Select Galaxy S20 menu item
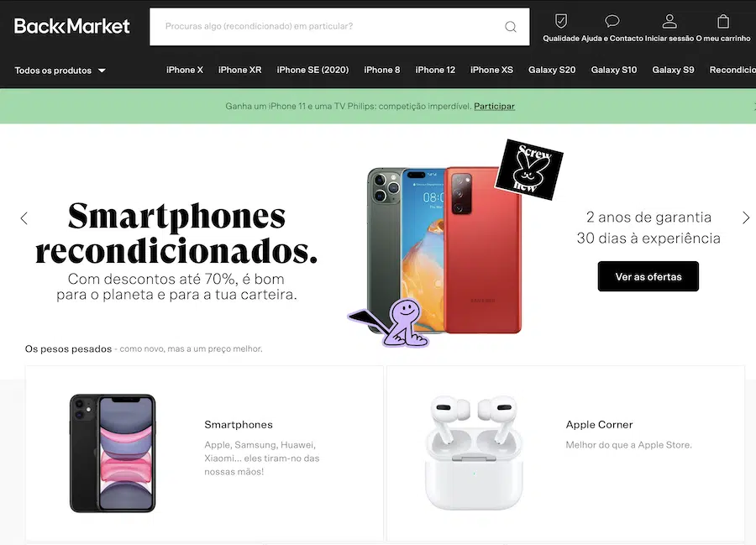The height and width of the screenshot is (545, 756). click(x=552, y=70)
